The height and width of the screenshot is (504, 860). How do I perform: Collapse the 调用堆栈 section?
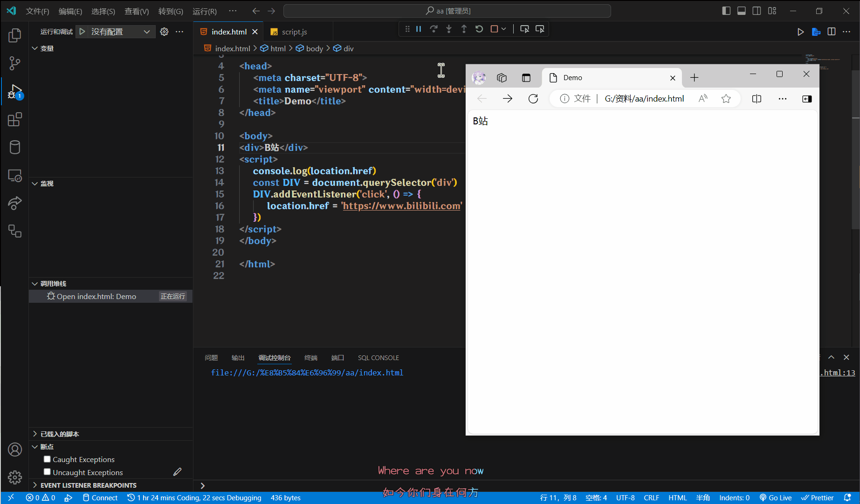[x=35, y=284]
